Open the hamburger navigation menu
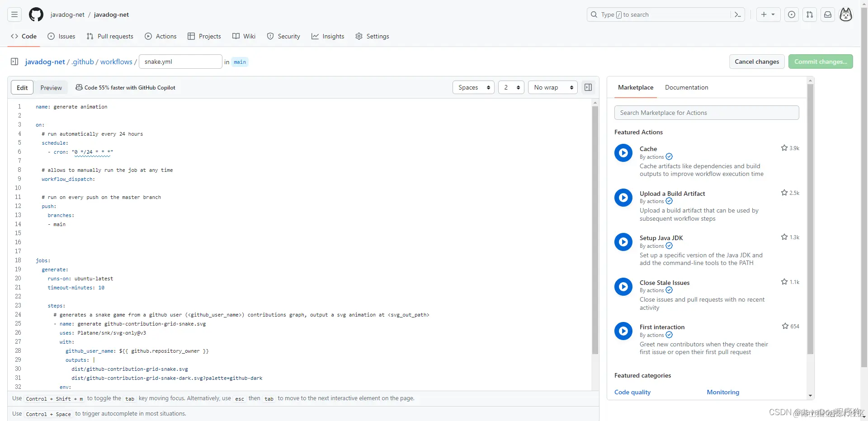 (x=14, y=14)
